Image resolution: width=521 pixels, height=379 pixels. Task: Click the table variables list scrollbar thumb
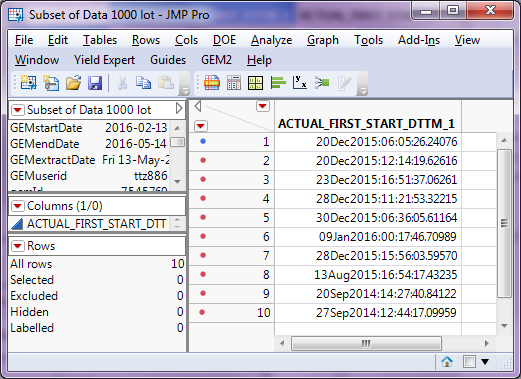point(178,142)
